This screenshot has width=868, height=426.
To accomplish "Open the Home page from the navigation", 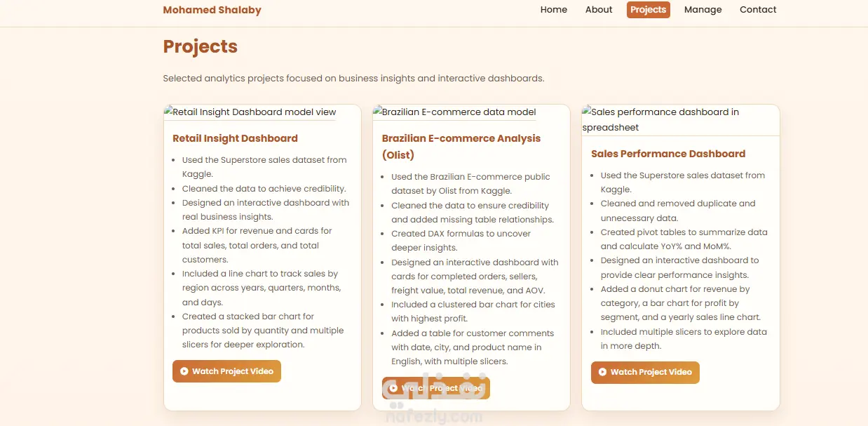I will [554, 10].
